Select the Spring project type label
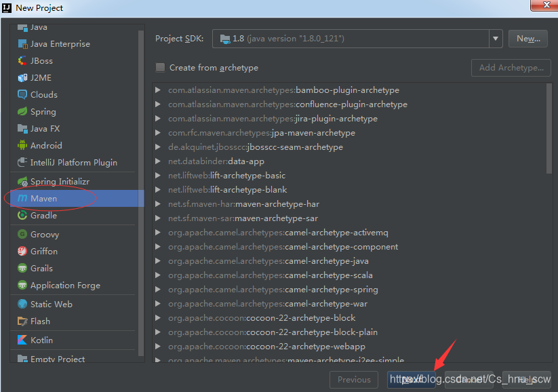 tap(43, 112)
